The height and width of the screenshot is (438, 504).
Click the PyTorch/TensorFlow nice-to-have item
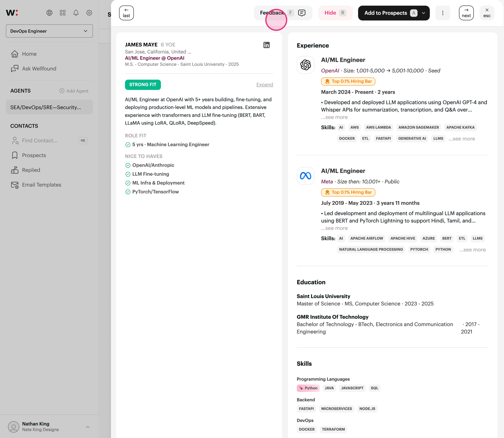[152, 192]
